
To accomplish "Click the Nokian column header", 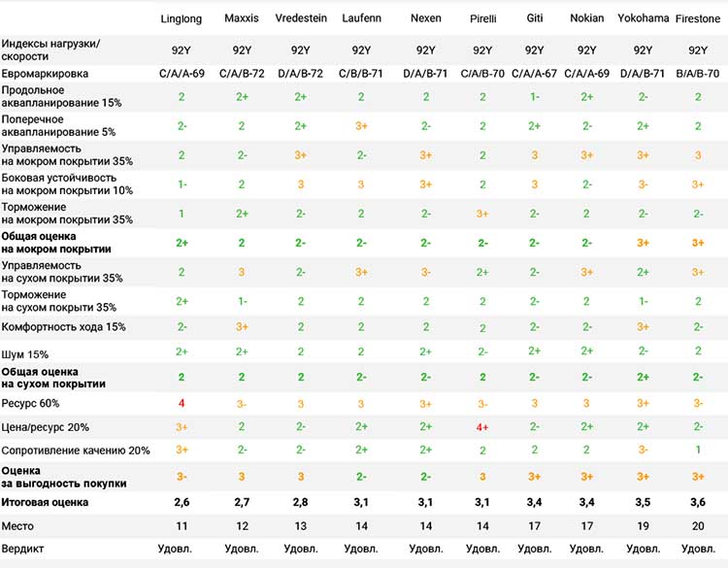I will coord(586,19).
